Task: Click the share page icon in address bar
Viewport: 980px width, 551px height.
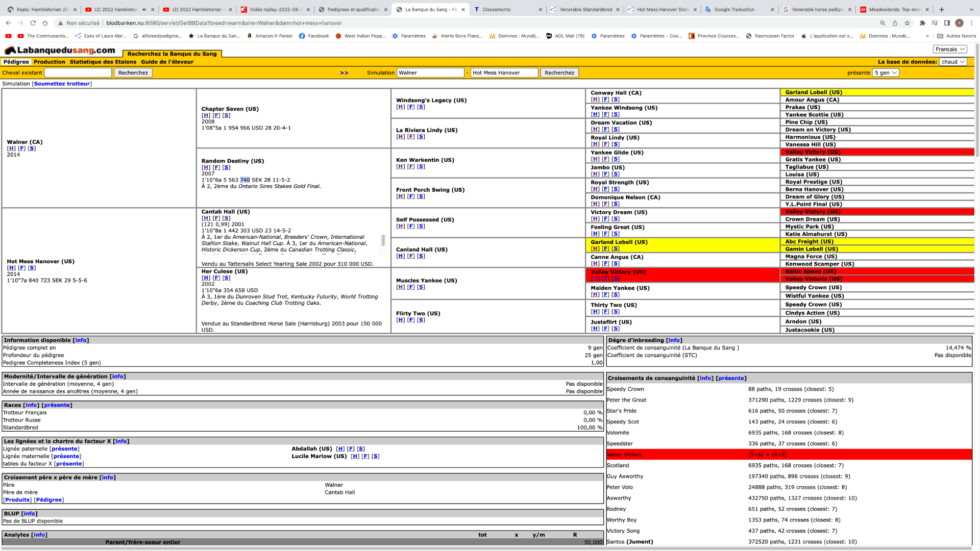Action: click(895, 23)
